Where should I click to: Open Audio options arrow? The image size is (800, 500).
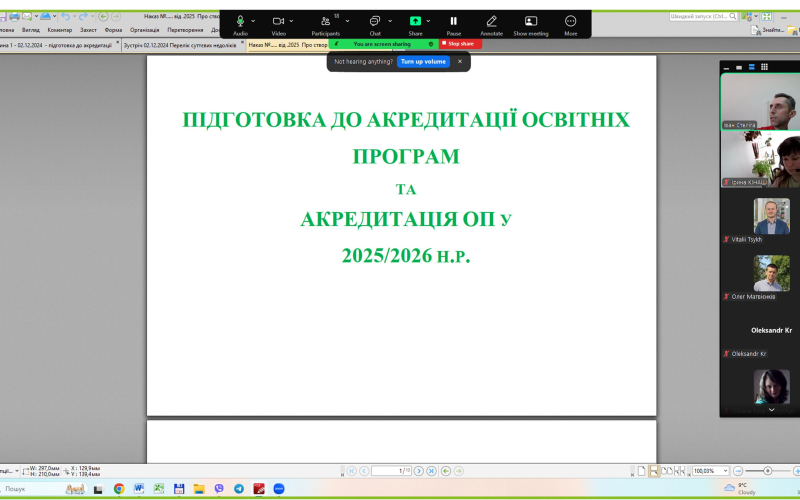tap(253, 21)
